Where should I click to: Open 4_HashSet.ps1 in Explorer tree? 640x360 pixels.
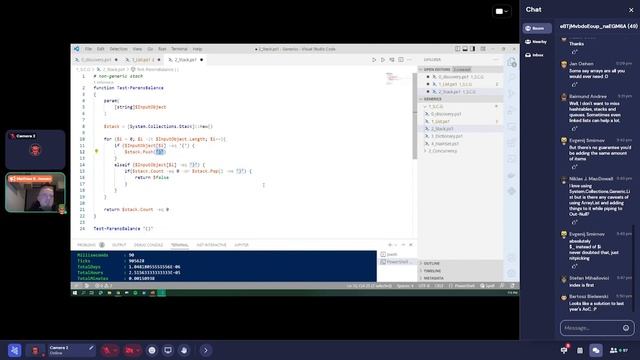(x=460, y=144)
